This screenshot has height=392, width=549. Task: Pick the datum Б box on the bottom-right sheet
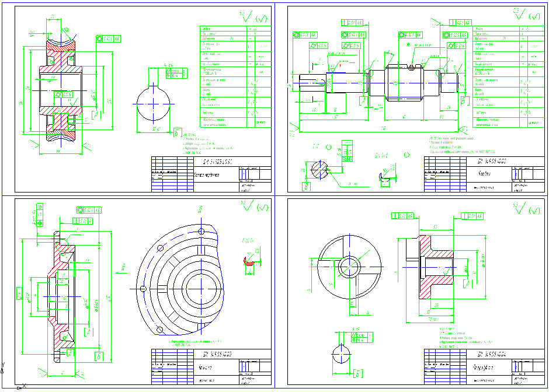(x=358, y=373)
